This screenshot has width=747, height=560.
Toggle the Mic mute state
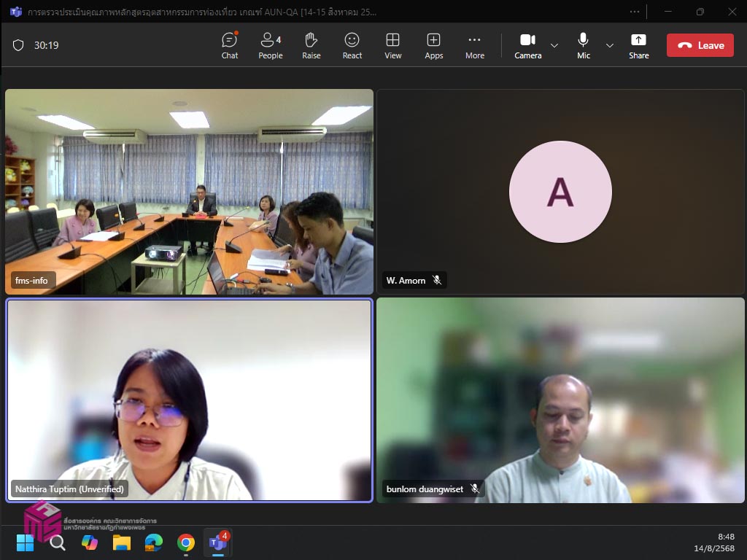[x=583, y=45]
